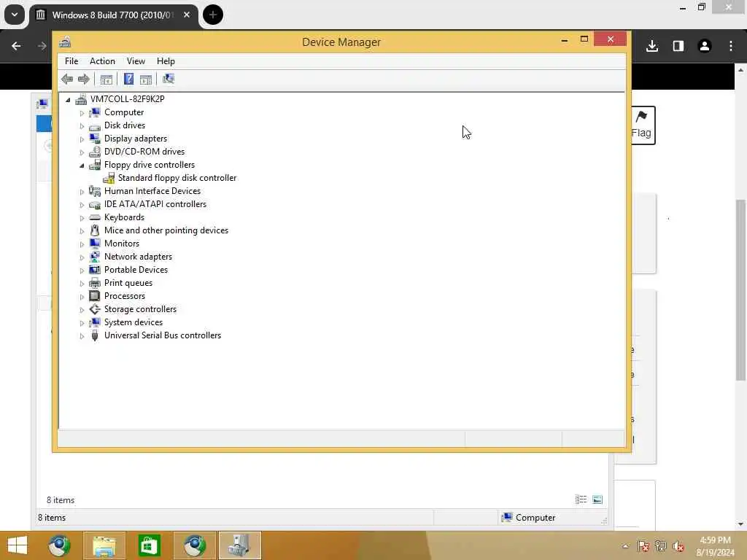747x560 pixels.
Task: Expand the Display adapters category
Action: click(82, 139)
